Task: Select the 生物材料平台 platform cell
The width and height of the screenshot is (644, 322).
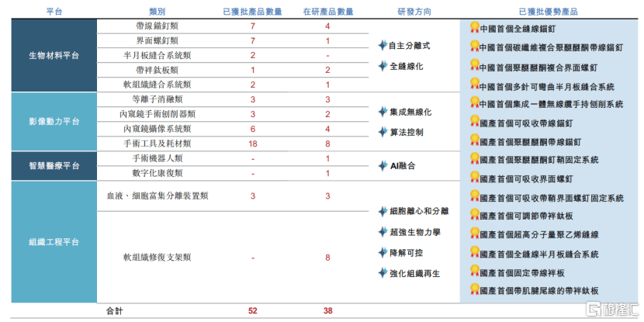Action: tap(54, 56)
